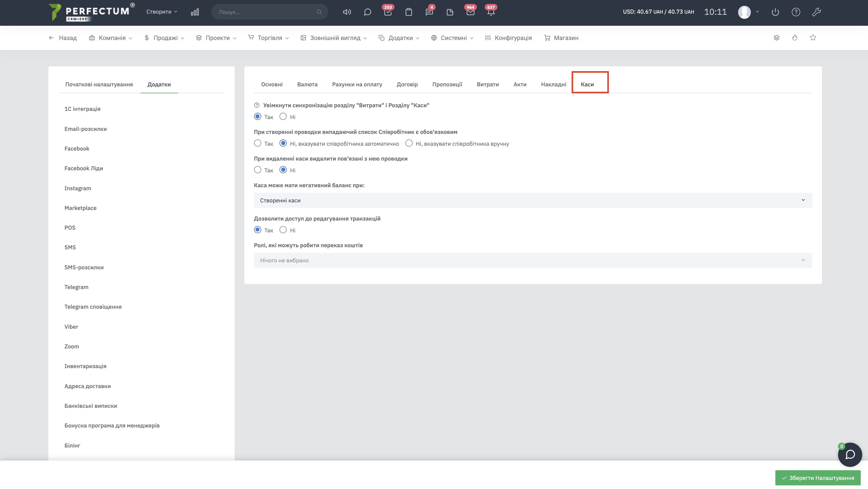Open notifications bell with 637 badge
Viewport: 868px width, 489px height.
(490, 12)
